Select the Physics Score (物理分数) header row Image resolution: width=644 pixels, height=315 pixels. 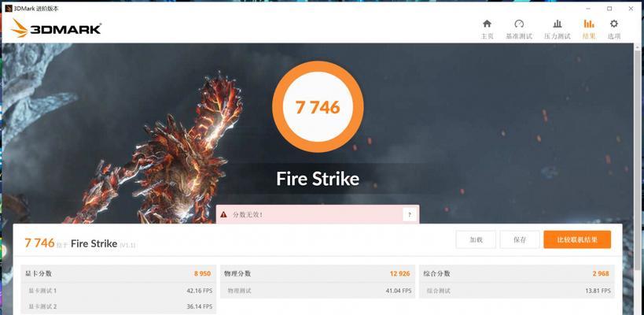[x=318, y=273]
